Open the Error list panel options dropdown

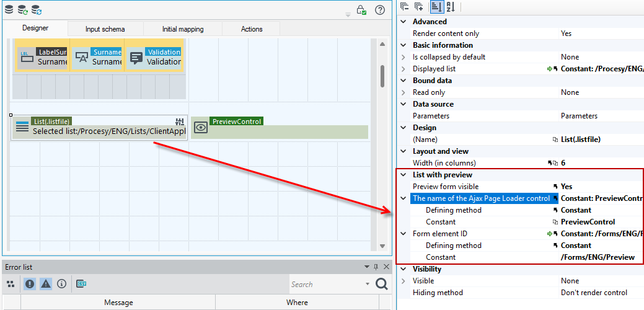pos(367,267)
